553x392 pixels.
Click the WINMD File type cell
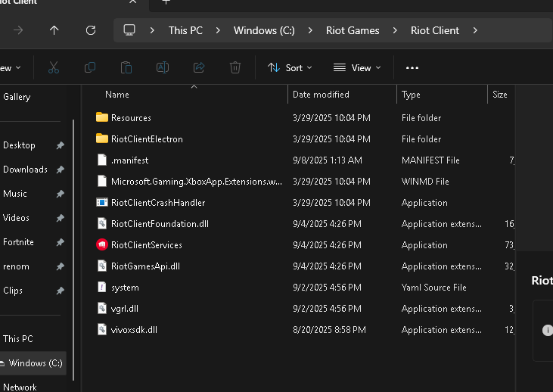pos(425,182)
